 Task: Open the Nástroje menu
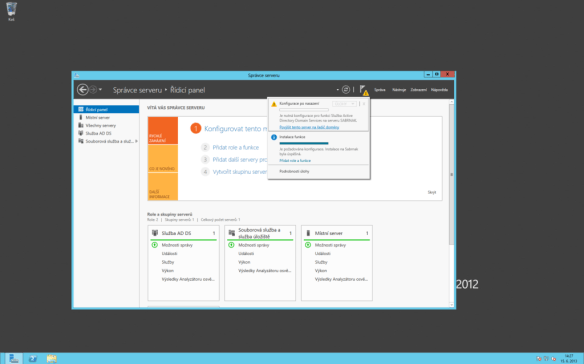point(399,90)
